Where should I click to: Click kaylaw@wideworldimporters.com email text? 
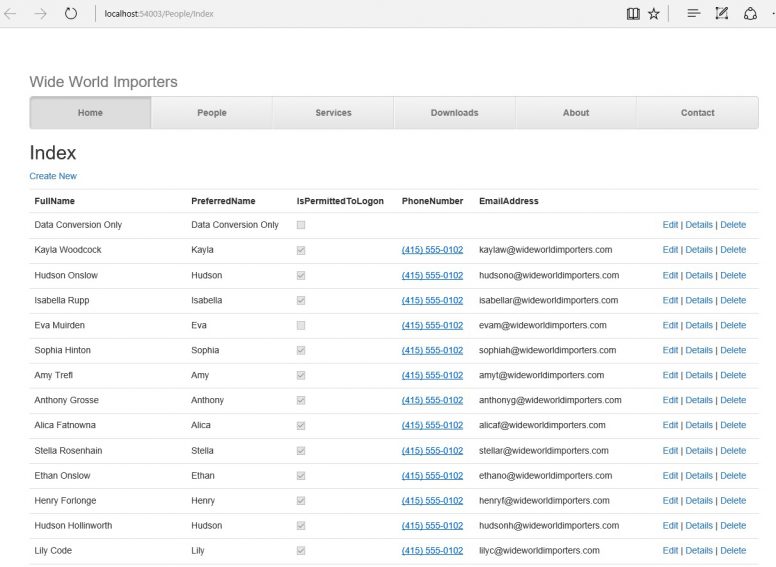pyautogui.click(x=545, y=250)
